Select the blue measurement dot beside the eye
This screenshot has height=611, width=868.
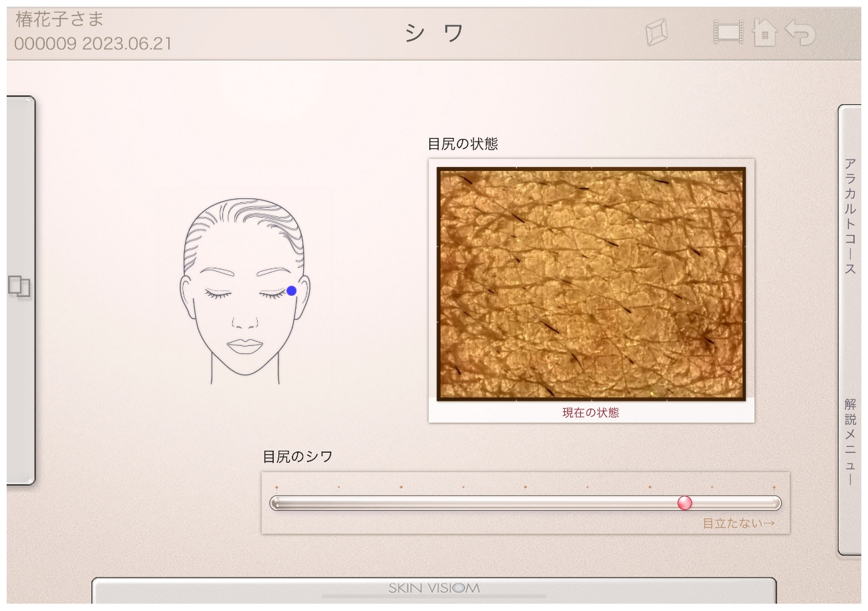point(291,290)
